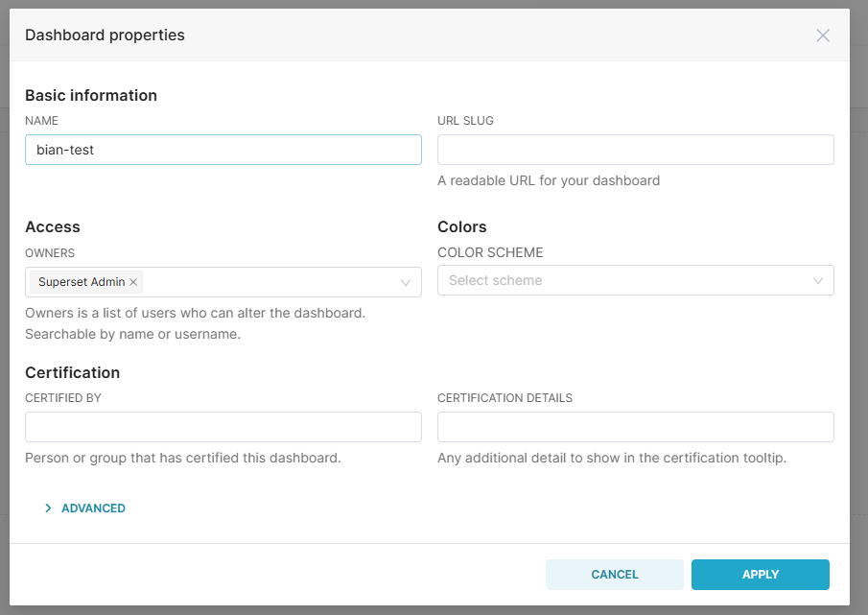Click the Cancel button

615,575
